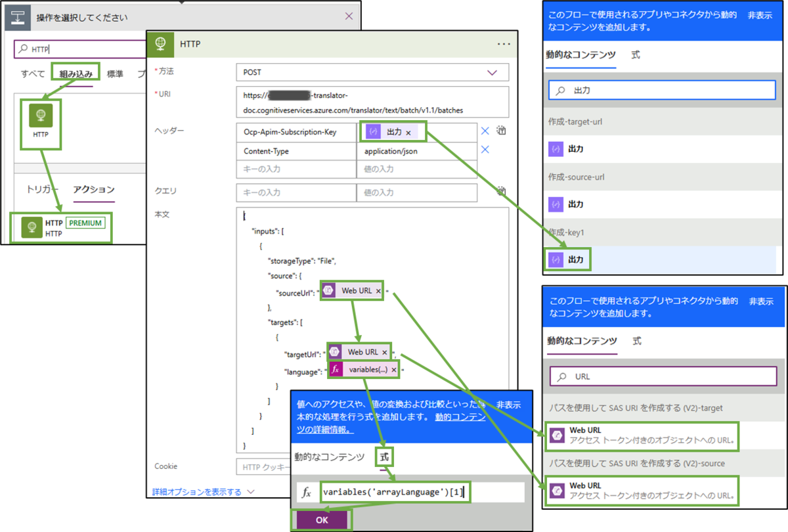Open the トリガー tab
The width and height of the screenshot is (788, 532).
click(x=43, y=189)
